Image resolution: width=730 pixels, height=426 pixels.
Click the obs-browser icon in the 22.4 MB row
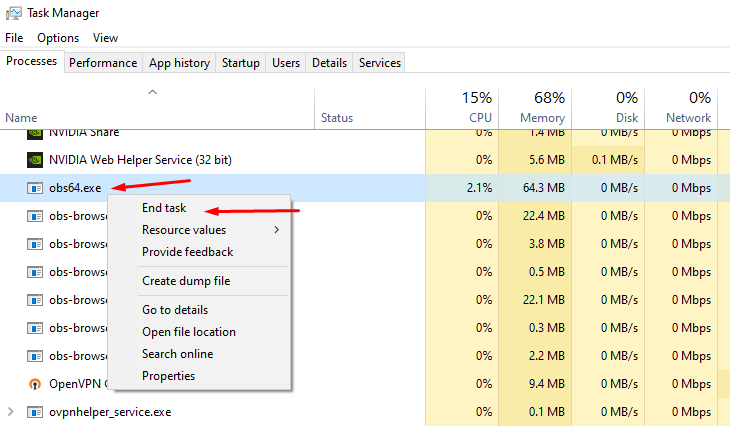point(35,216)
